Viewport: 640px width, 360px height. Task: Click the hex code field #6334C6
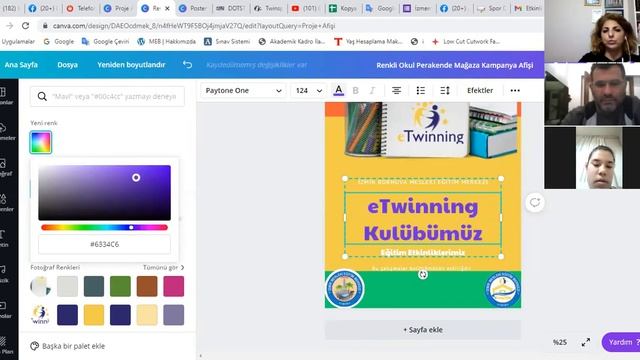click(x=104, y=244)
